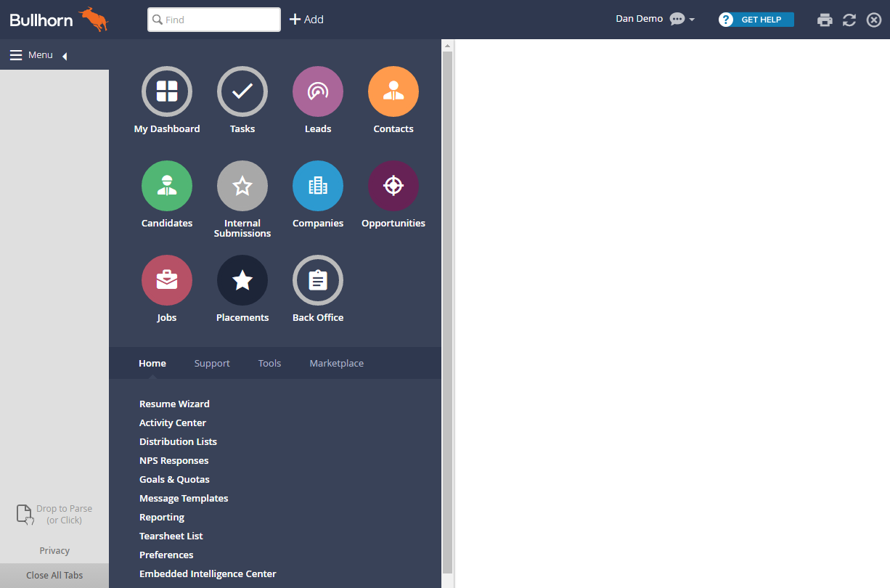The height and width of the screenshot is (588, 890).
Task: Open the Leads module
Action: pyautogui.click(x=317, y=91)
